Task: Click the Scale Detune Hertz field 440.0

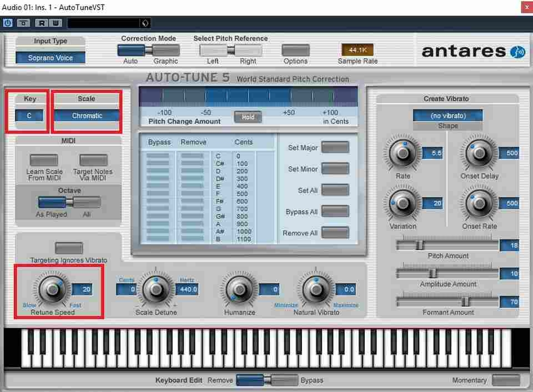Action: pos(187,289)
